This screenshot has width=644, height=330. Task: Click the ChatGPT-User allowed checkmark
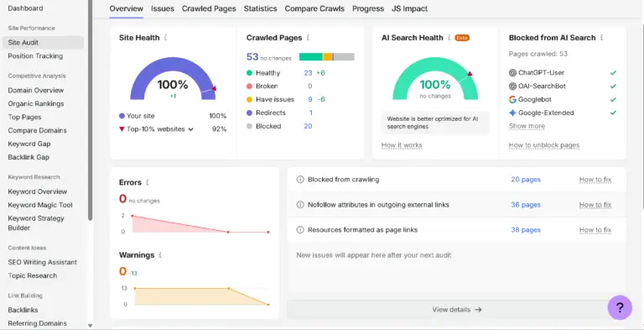click(x=613, y=73)
